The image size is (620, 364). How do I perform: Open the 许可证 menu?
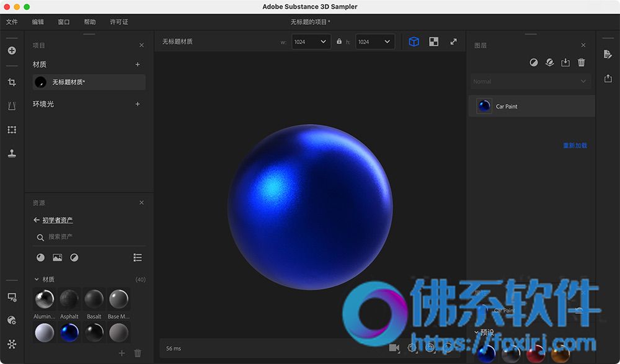click(x=119, y=22)
